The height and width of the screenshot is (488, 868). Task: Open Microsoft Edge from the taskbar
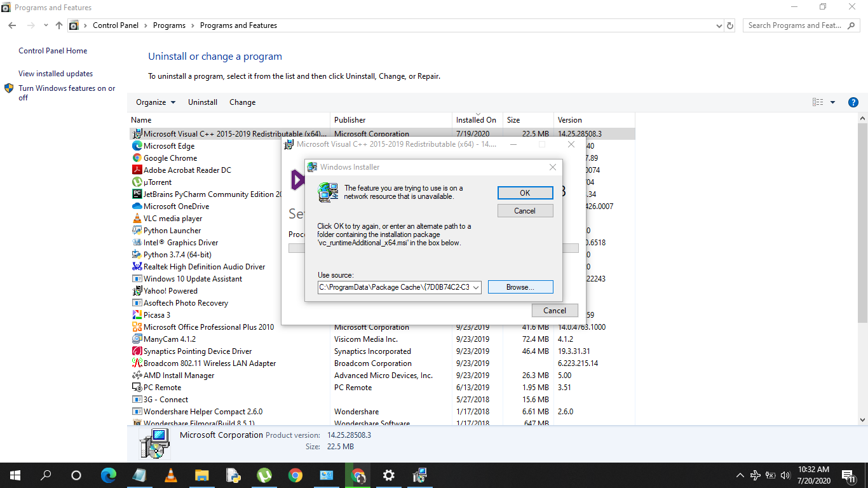[x=109, y=475]
